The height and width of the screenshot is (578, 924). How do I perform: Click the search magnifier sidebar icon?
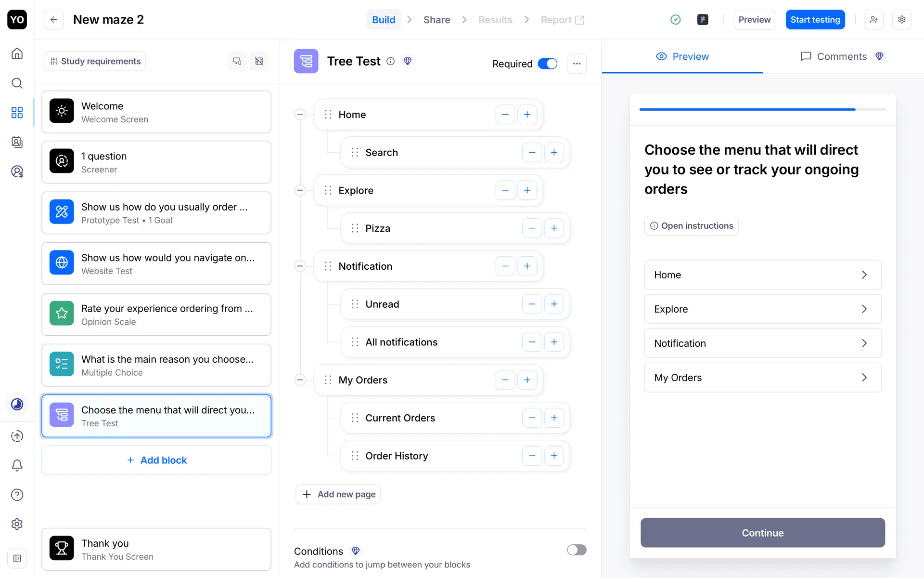click(x=17, y=83)
